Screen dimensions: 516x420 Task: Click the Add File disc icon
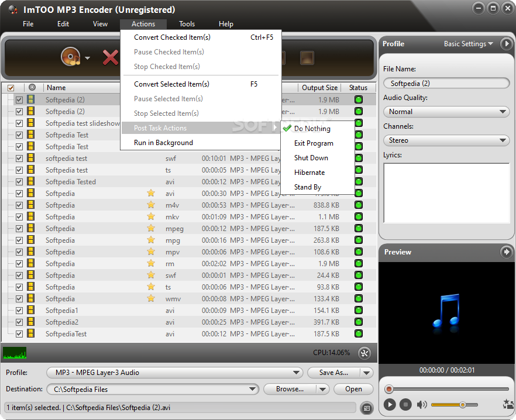click(71, 56)
